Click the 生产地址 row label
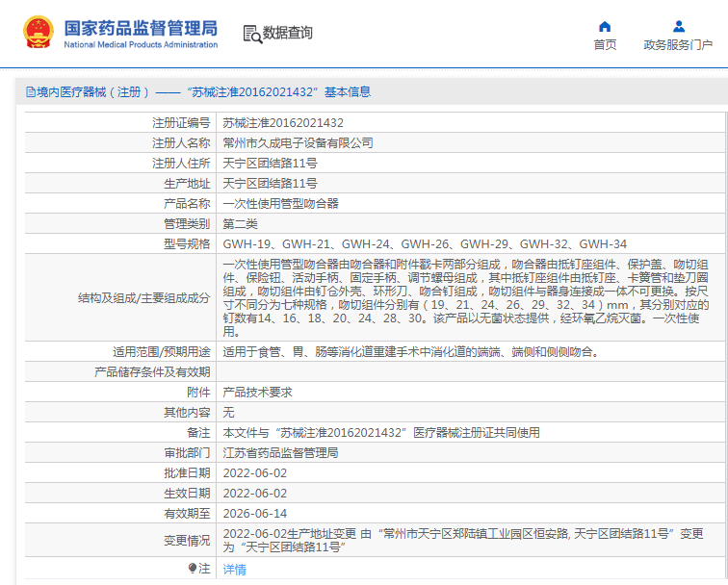 click(x=187, y=183)
